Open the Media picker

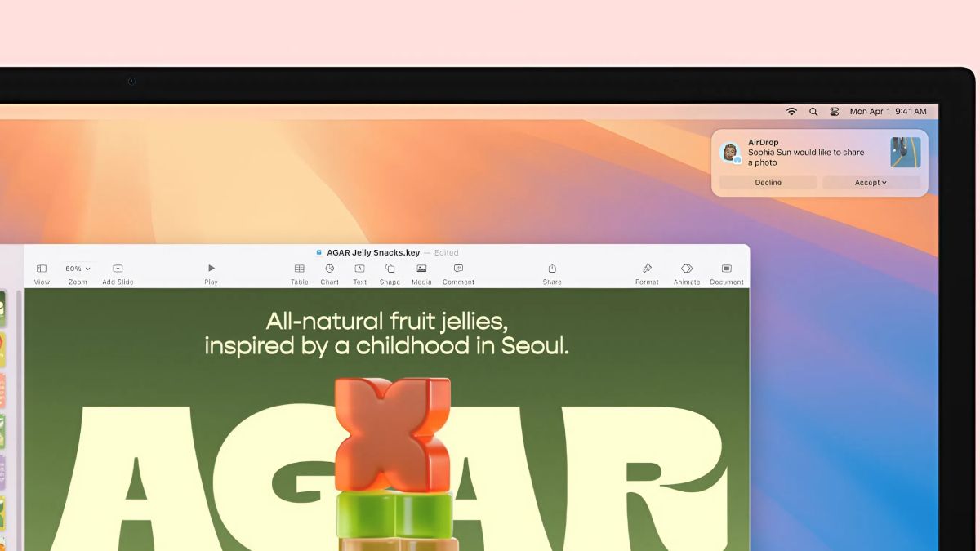point(421,273)
